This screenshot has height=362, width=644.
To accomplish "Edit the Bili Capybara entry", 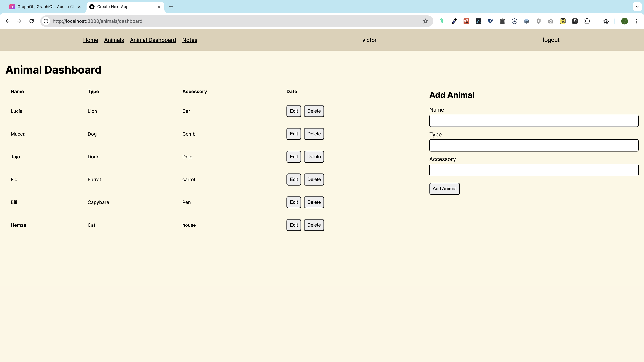I will [x=293, y=202].
